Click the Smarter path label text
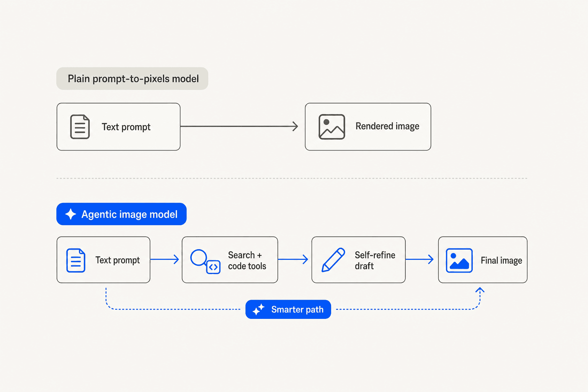 click(297, 309)
